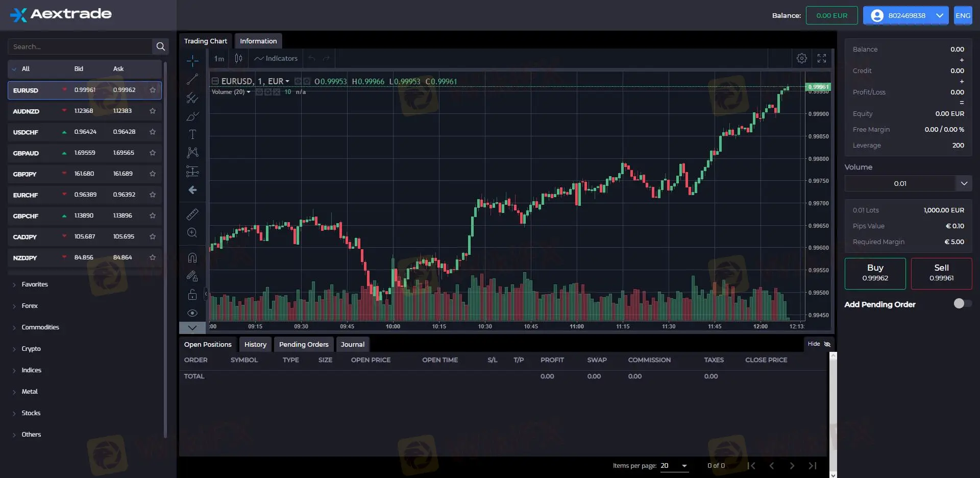Click the Sell button at 0.99961
This screenshot has height=478, width=980.
[941, 273]
